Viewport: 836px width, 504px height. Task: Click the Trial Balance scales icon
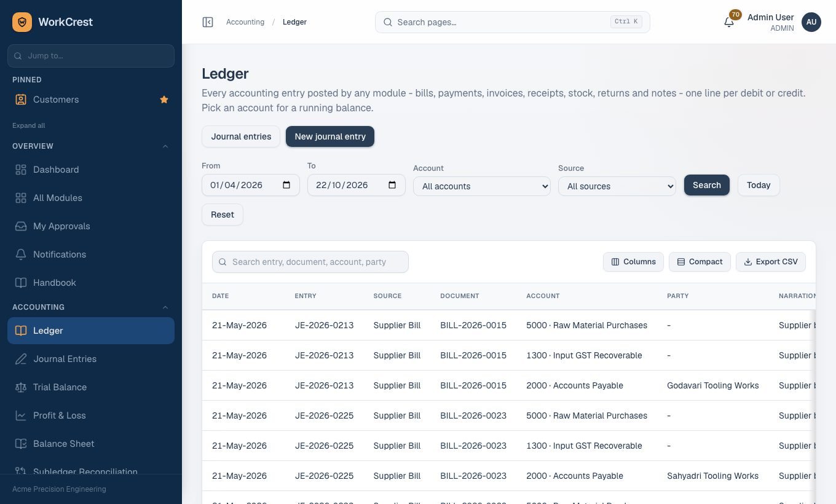pyautogui.click(x=21, y=387)
